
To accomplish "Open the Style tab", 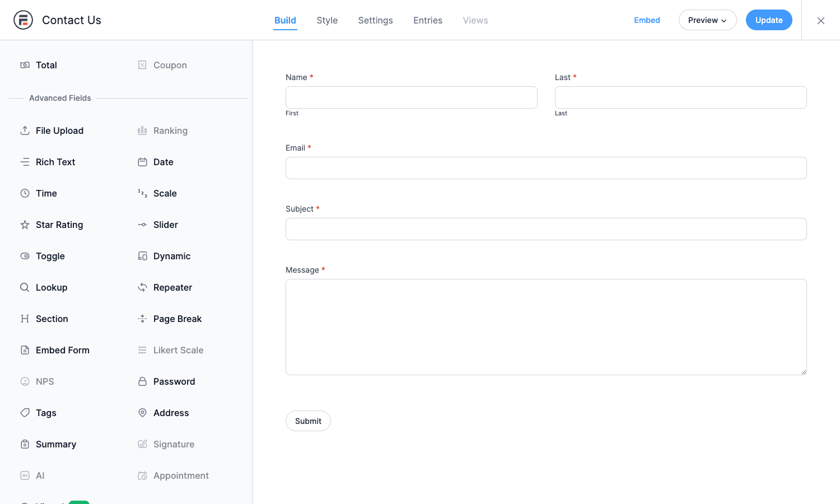I will coord(327,20).
